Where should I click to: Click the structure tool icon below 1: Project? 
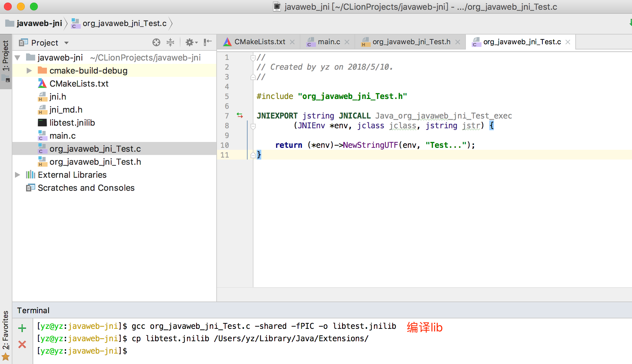pyautogui.click(x=6, y=78)
